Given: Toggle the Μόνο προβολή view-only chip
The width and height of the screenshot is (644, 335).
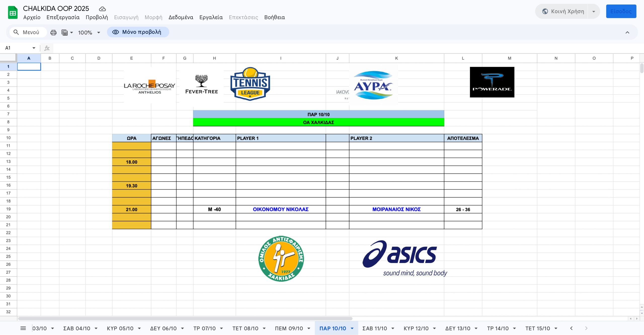Looking at the screenshot, I should pyautogui.click(x=138, y=32).
